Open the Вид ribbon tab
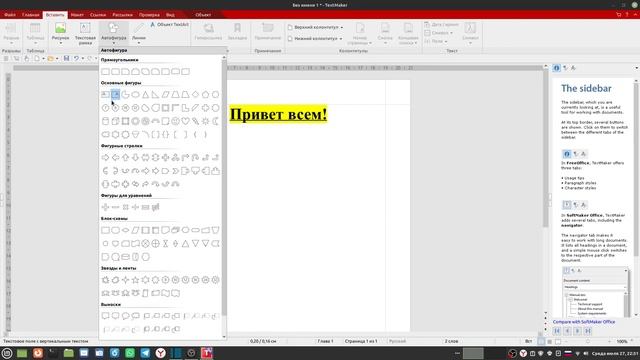 point(170,15)
